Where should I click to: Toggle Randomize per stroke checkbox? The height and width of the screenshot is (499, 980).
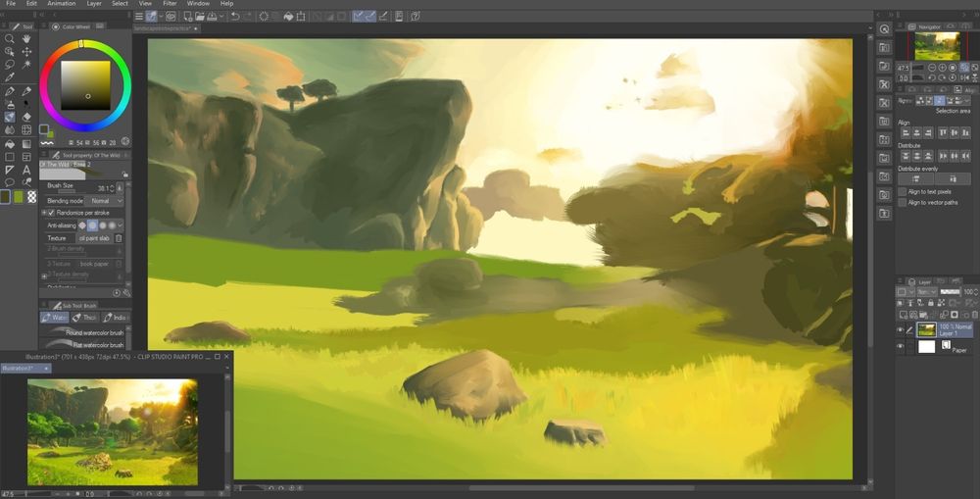pos(51,213)
